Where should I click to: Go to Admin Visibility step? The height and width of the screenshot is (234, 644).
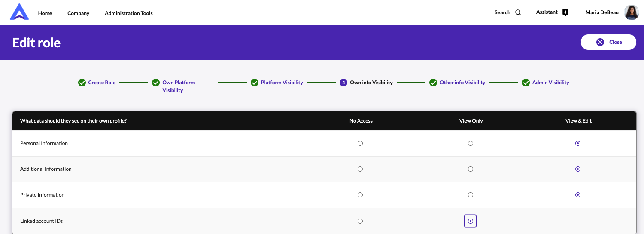point(551,83)
